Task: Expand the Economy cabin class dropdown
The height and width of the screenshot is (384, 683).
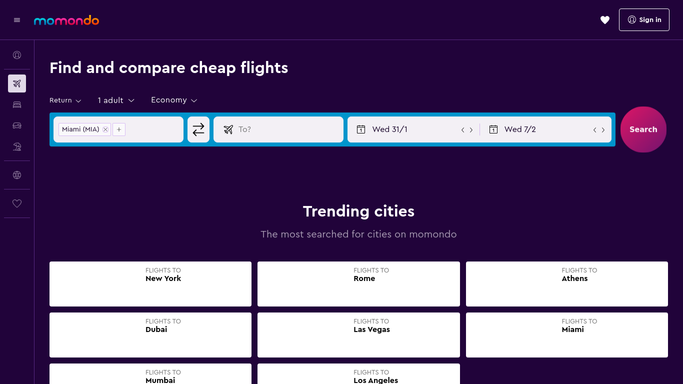Action: click(174, 100)
